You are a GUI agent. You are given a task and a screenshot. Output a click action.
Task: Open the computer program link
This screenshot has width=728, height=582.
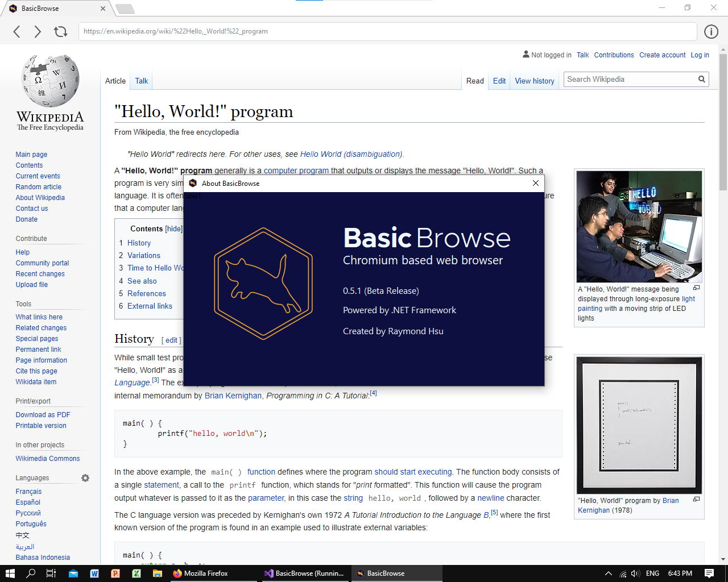pos(296,171)
